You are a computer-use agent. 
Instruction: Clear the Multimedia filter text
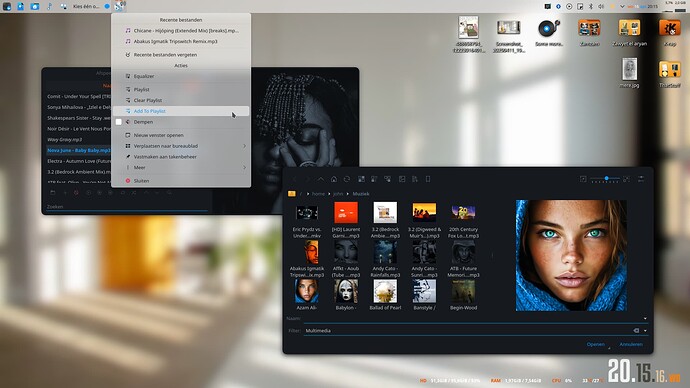pyautogui.click(x=636, y=331)
